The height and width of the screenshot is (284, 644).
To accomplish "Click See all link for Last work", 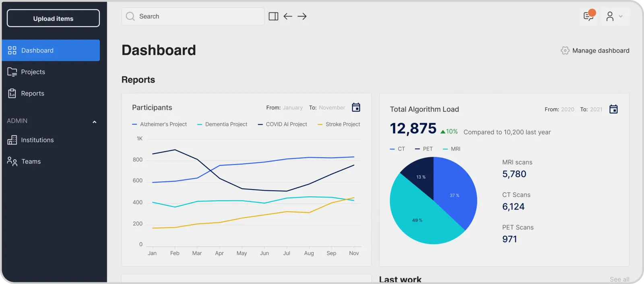I will (x=619, y=279).
